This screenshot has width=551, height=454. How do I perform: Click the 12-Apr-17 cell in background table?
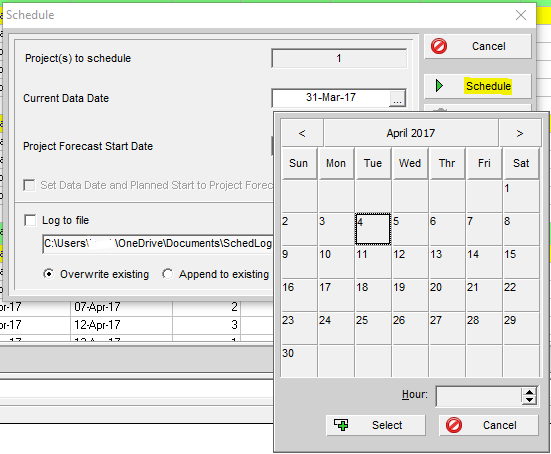[121, 324]
